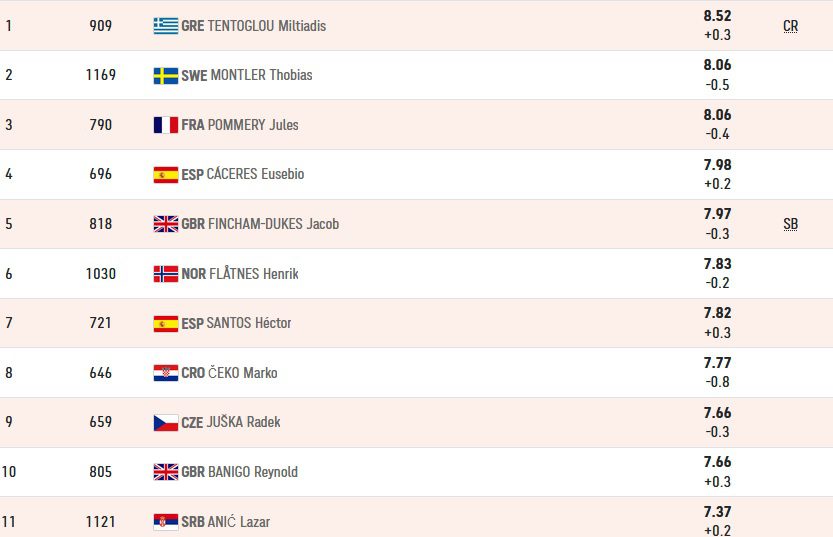Open FLÅTNES Henrik athlete name
Screen dimensions: 833x537
tap(253, 274)
